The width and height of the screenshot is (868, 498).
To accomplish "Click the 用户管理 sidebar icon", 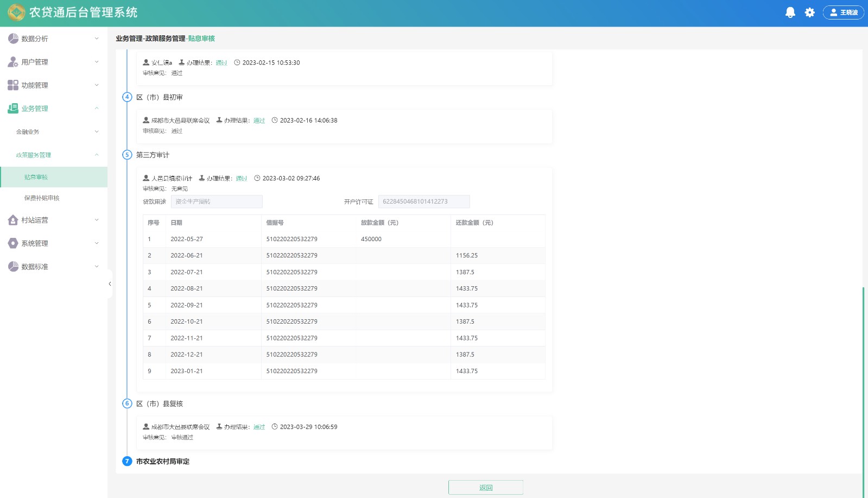I will point(13,62).
